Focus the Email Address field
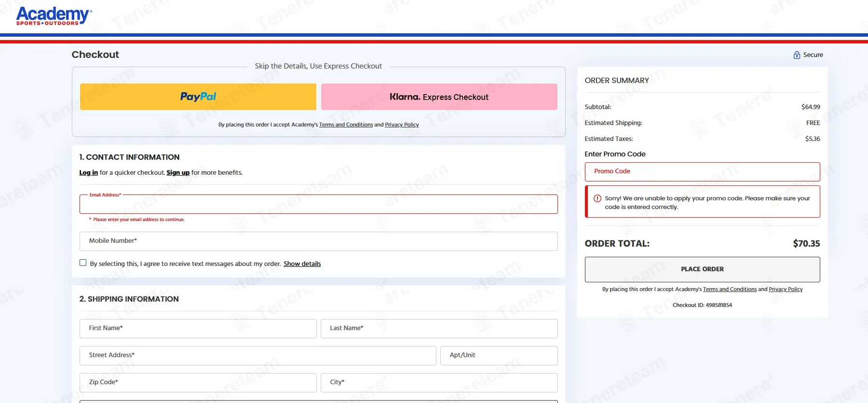The width and height of the screenshot is (868, 403). 319,204
